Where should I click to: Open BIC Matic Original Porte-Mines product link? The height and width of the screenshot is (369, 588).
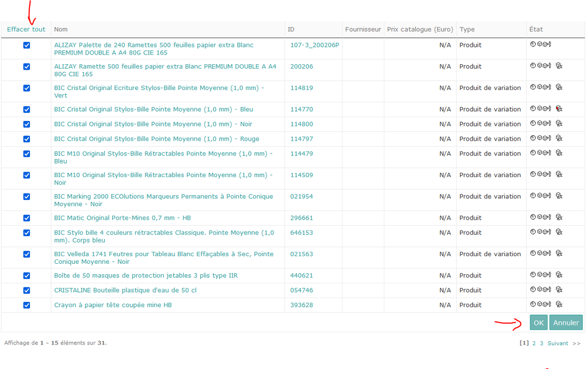(122, 217)
